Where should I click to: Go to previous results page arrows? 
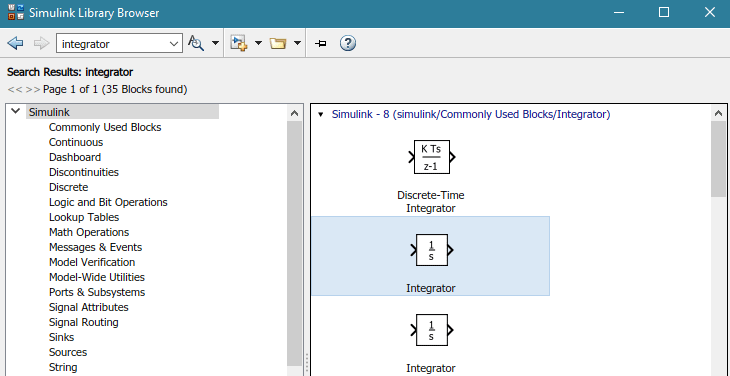click(x=15, y=89)
